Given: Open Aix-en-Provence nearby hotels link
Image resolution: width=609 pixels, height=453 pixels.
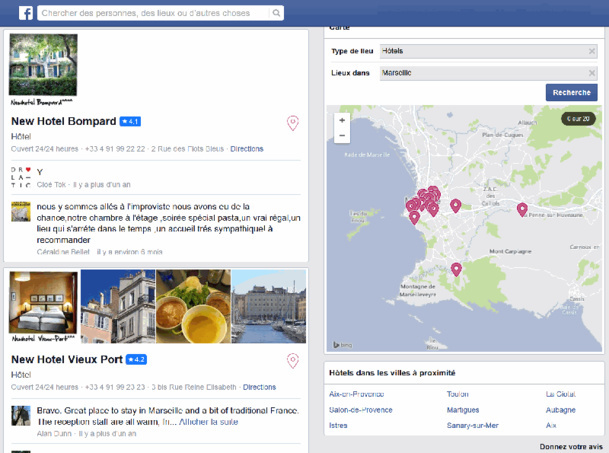Looking at the screenshot, I should 356,394.
